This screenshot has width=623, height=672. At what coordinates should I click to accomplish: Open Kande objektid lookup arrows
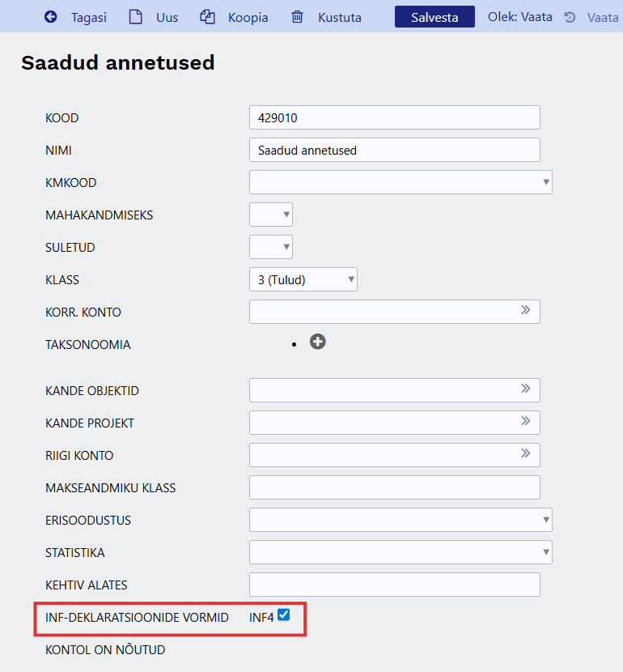pos(525,389)
